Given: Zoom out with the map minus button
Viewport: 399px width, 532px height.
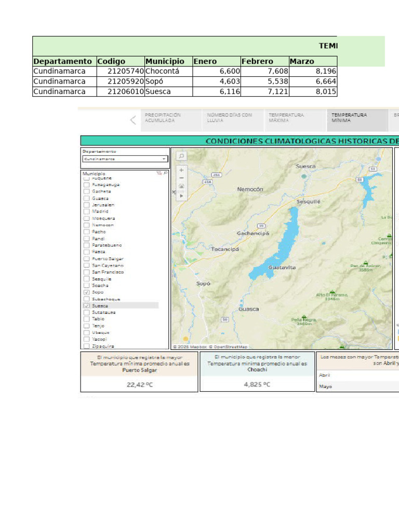Looking at the screenshot, I should tap(181, 178).
